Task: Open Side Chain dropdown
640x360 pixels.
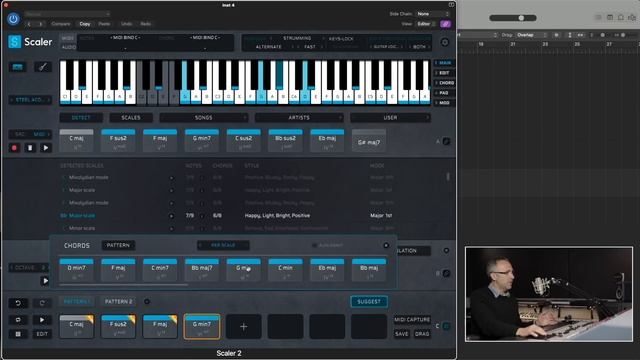Action: click(433, 14)
